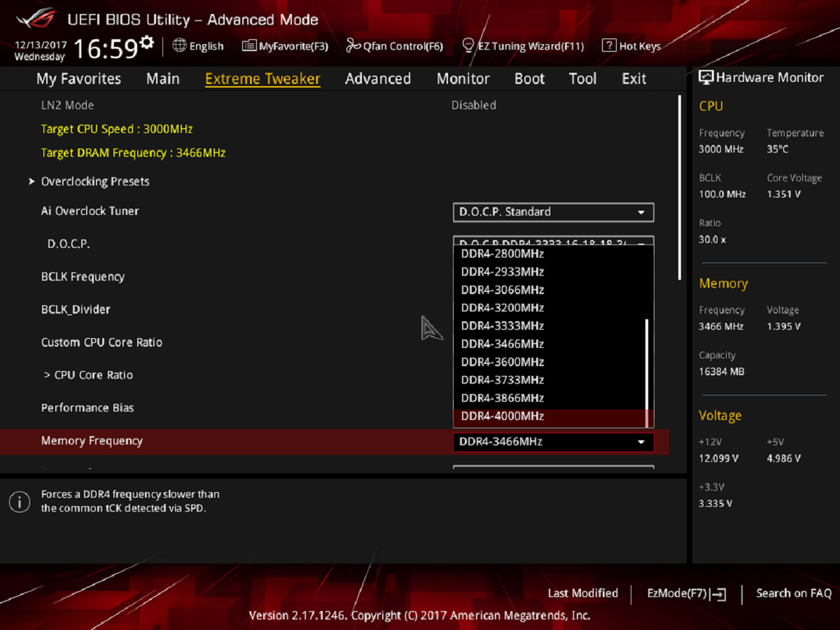The width and height of the screenshot is (840, 630).
Task: Click the settings gear next to the clock
Action: pos(147,43)
